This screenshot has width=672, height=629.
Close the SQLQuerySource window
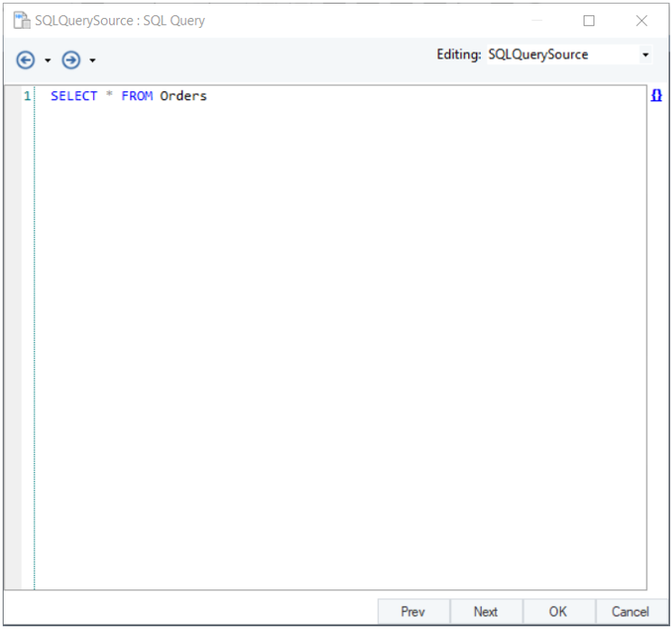coord(641,21)
